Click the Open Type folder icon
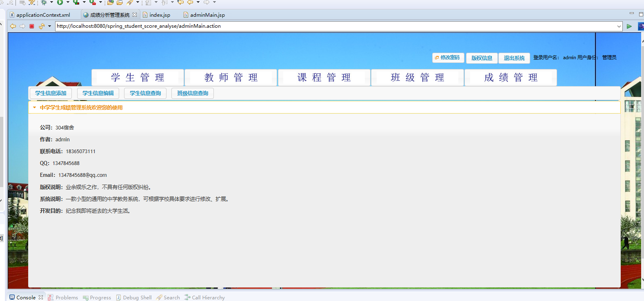This screenshot has height=301, width=644. click(x=110, y=2)
